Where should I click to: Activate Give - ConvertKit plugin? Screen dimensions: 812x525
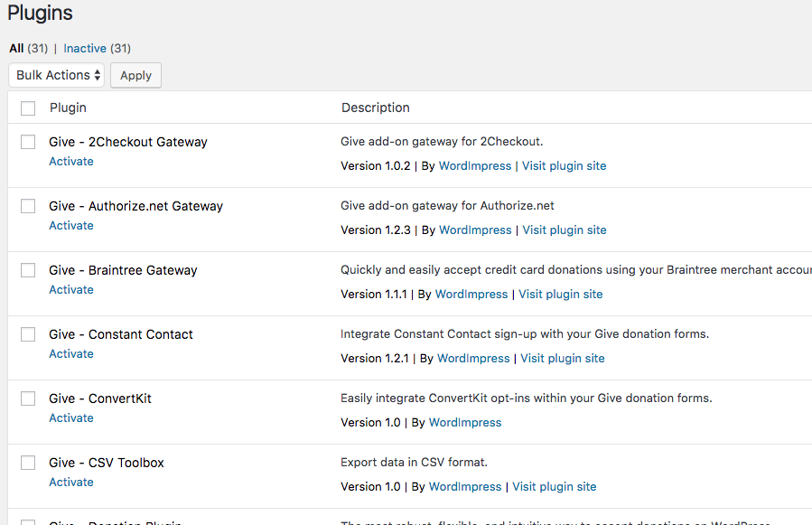click(71, 418)
